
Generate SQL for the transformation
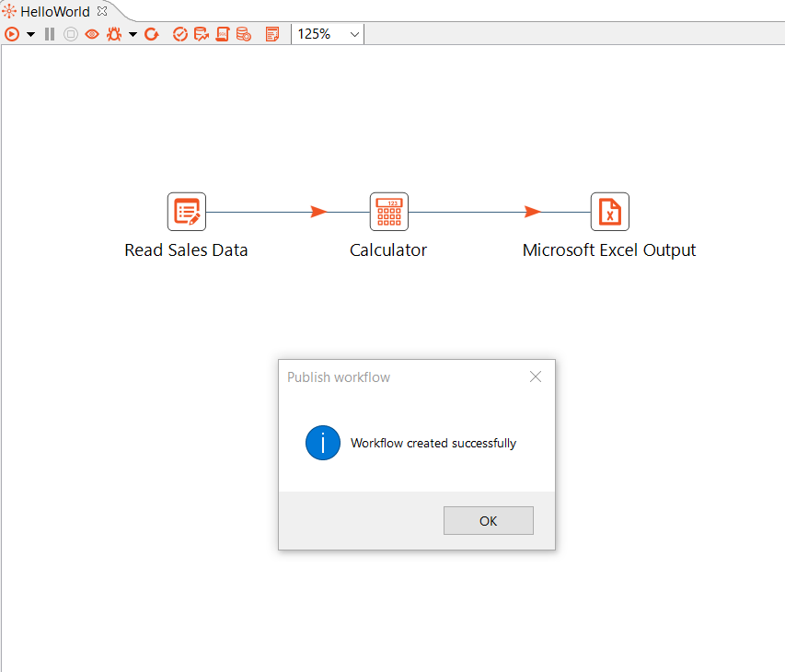click(x=223, y=34)
